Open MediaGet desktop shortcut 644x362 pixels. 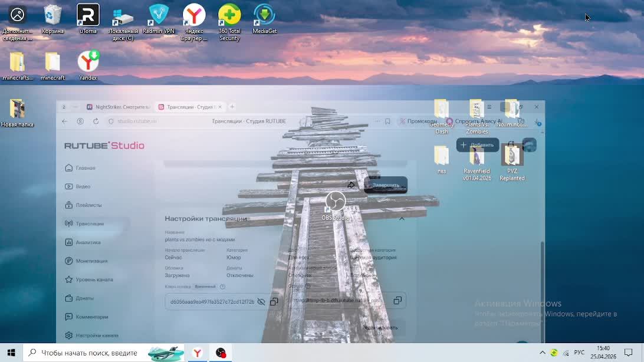click(x=264, y=19)
